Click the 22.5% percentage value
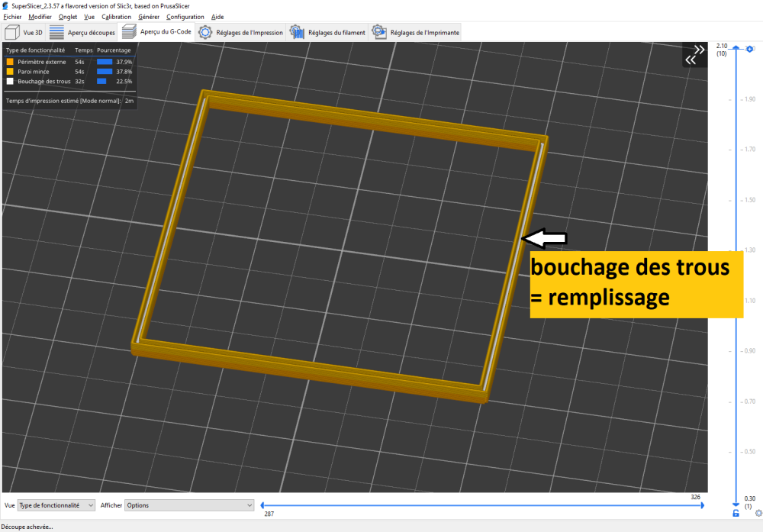This screenshot has height=532, width=763. (124, 81)
